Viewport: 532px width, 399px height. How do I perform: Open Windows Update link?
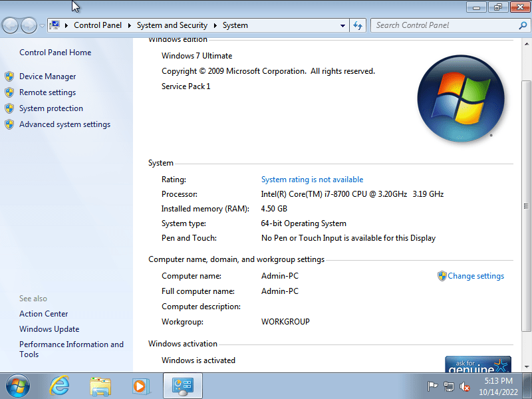(49, 329)
